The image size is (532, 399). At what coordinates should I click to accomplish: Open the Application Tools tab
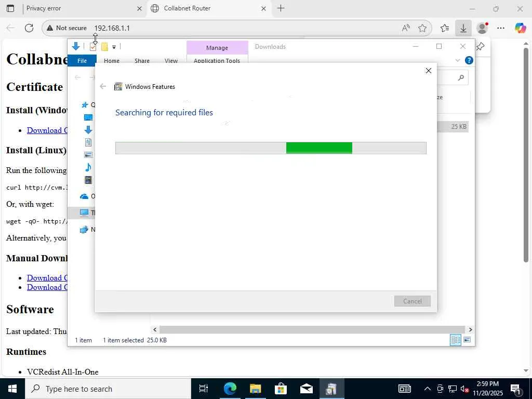pos(217,60)
